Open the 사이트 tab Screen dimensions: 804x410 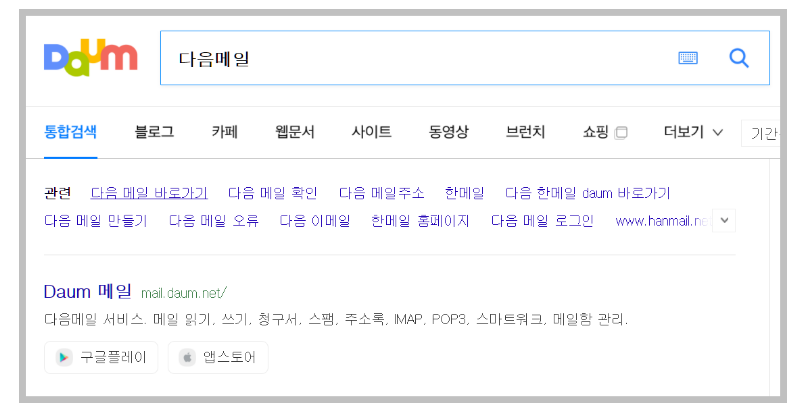tap(371, 132)
